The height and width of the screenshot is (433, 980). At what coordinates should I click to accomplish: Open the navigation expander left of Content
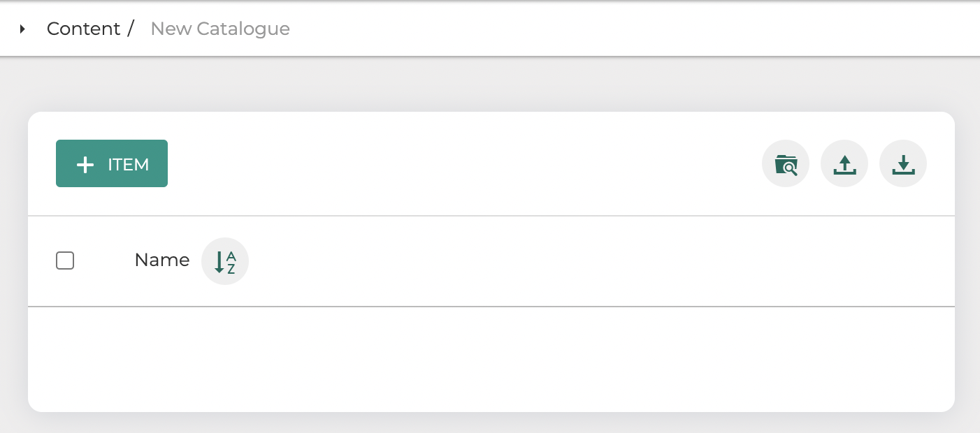pos(22,29)
